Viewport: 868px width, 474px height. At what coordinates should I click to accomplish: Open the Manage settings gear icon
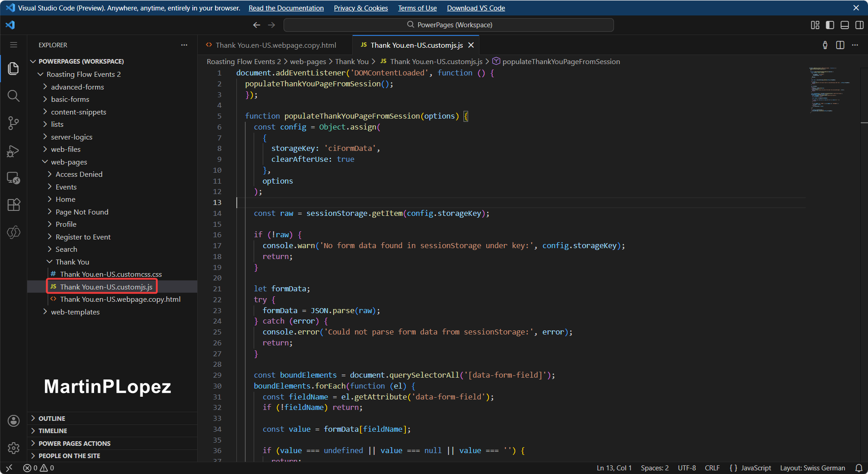pyautogui.click(x=14, y=448)
